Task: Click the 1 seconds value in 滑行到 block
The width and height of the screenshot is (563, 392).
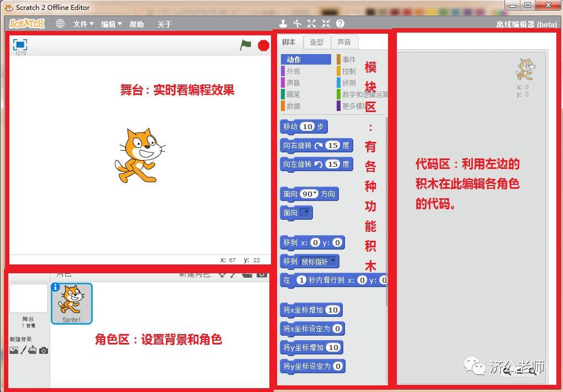Action: pyautogui.click(x=301, y=280)
